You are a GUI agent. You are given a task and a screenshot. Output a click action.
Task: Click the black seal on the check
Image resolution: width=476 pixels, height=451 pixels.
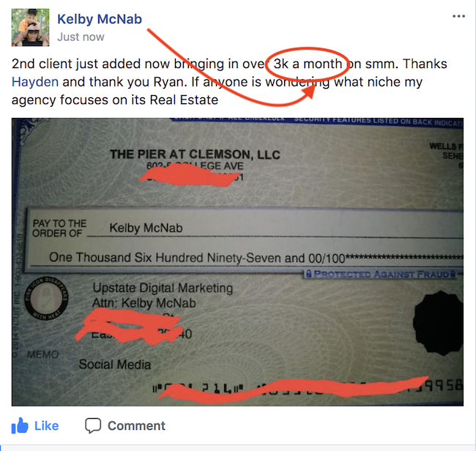point(438,323)
